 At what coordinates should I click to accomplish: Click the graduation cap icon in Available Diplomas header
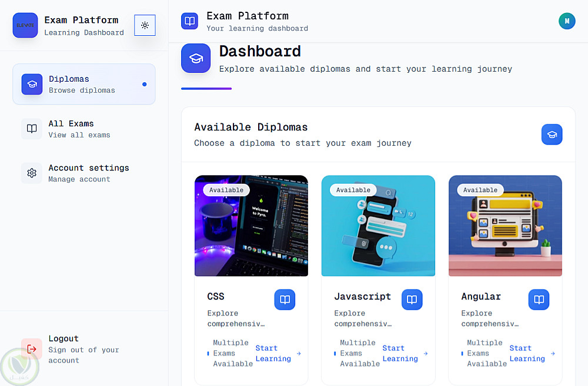552,135
